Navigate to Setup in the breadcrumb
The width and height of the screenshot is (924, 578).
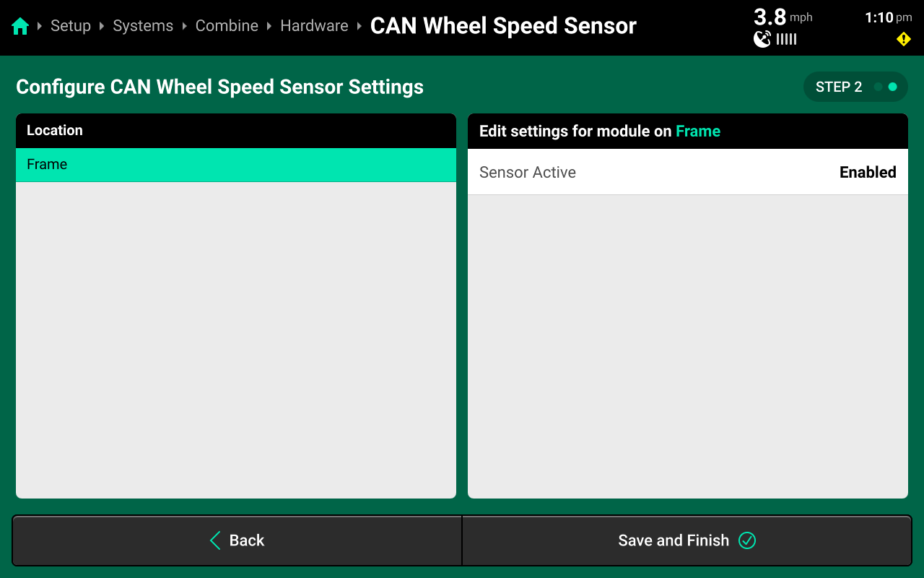[x=71, y=26]
